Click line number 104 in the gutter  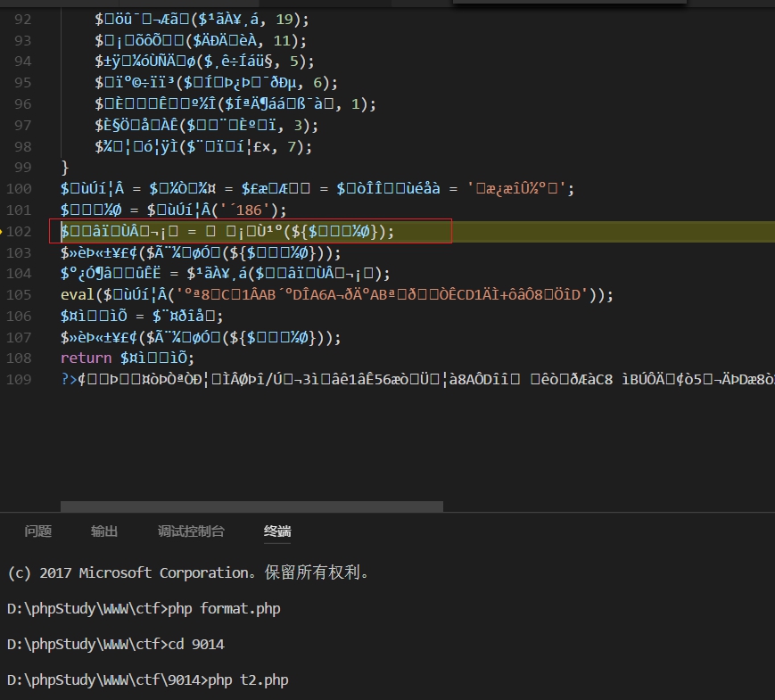point(19,274)
